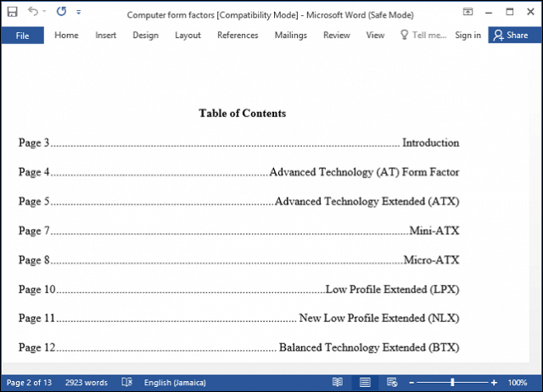Screen dimensions: 543x392
Task: Repeat the last action
Action: (x=61, y=11)
